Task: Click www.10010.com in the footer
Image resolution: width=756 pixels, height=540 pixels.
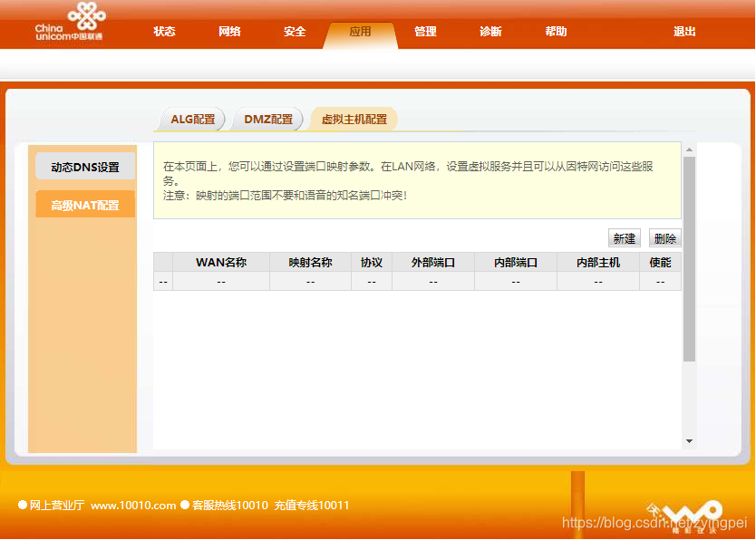Action: 133,506
